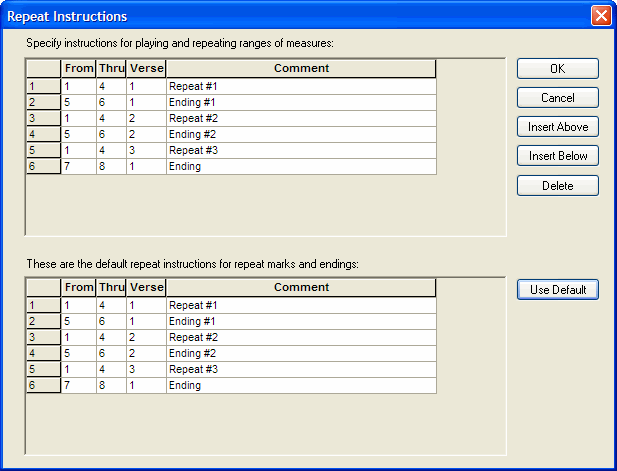Click the Verse cell of row 5 in top table
617x471 pixels.
(x=146, y=150)
